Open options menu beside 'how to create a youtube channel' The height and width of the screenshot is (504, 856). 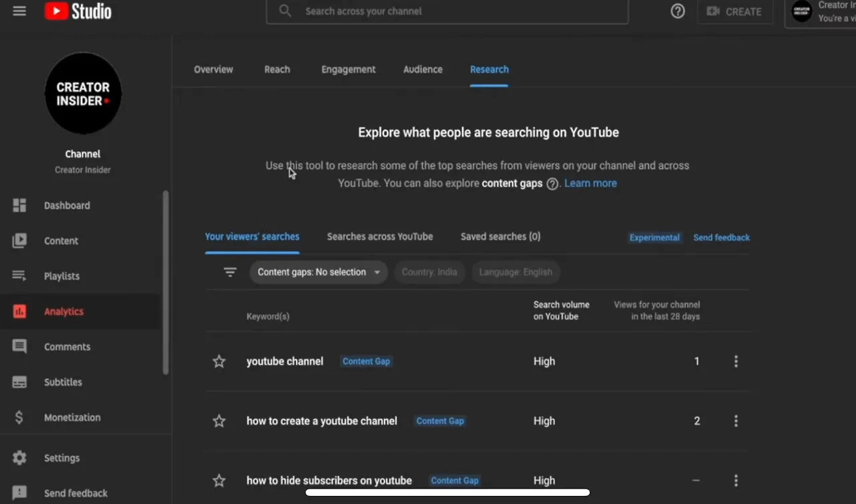coord(736,421)
